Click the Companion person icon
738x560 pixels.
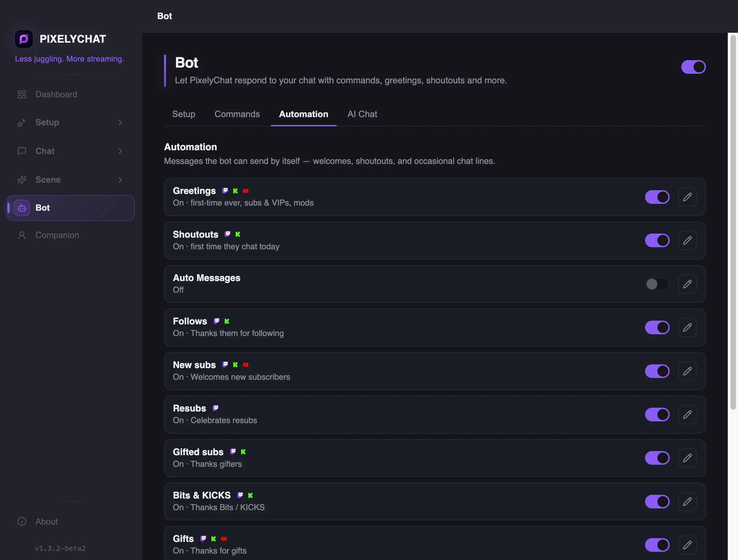point(22,235)
